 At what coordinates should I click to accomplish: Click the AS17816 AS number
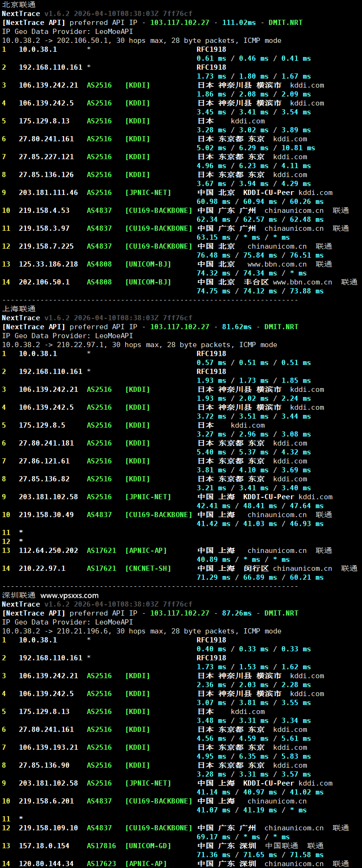click(x=101, y=846)
